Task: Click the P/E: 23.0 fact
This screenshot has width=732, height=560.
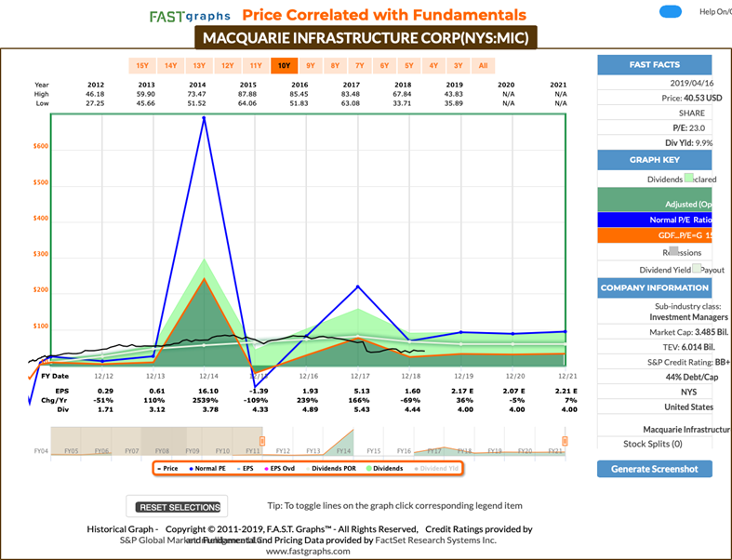Action: [688, 128]
